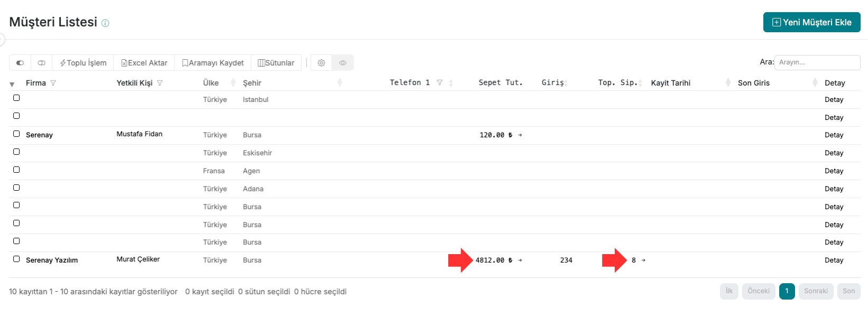
Task: Click the Ara search input field
Action: point(817,62)
